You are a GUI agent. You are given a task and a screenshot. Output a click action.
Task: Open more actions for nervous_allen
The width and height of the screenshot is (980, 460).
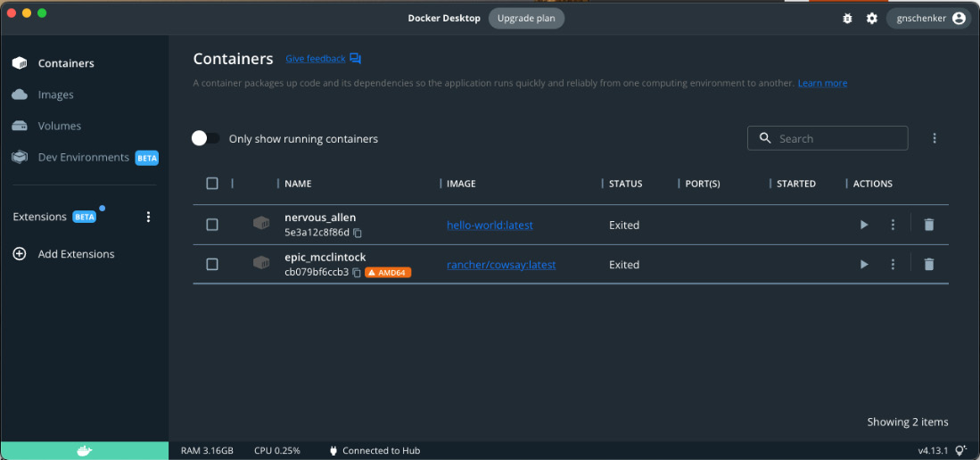[x=894, y=225]
